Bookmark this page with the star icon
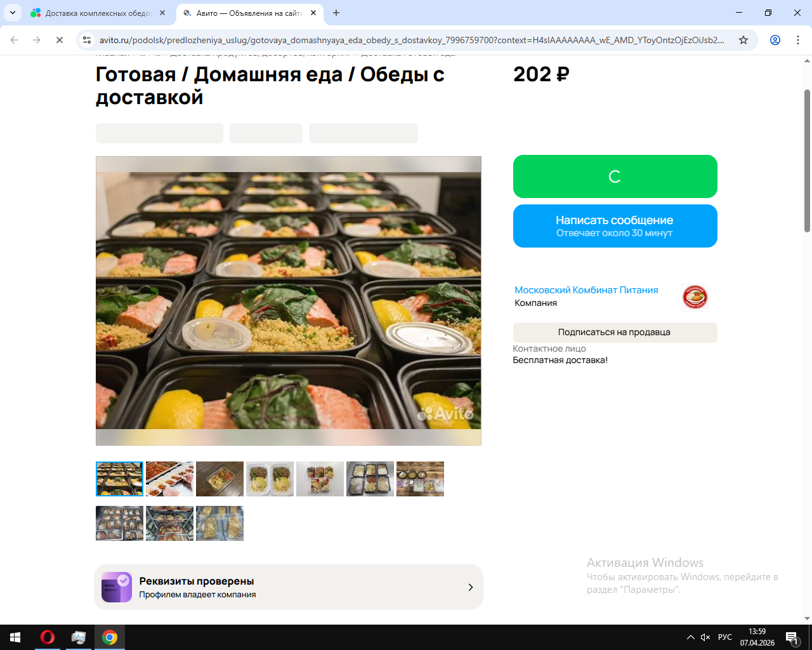 (x=743, y=40)
